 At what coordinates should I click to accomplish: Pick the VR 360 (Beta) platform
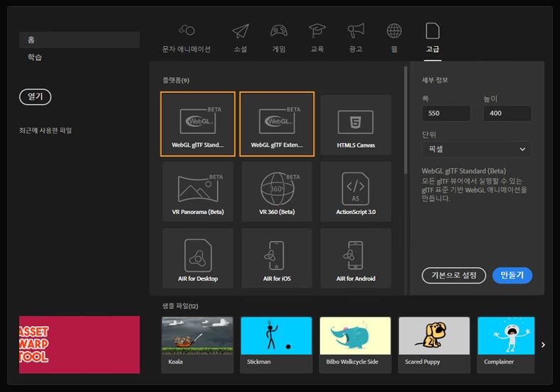pos(277,191)
